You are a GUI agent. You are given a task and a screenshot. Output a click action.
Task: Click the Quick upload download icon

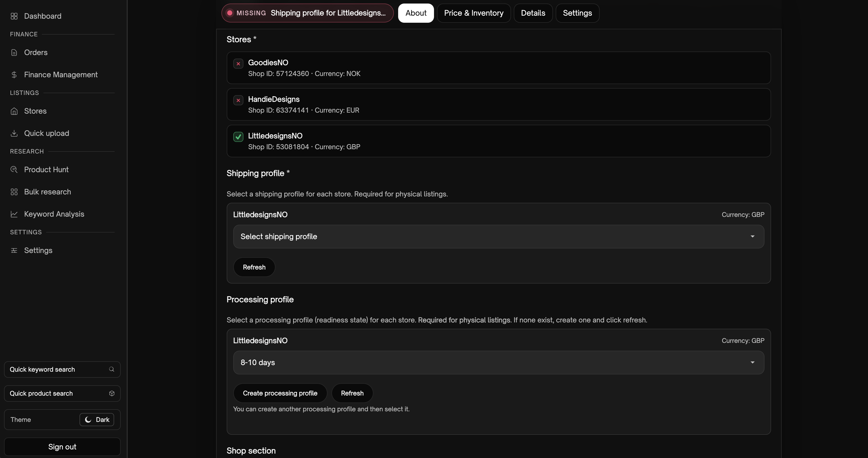[x=14, y=134]
